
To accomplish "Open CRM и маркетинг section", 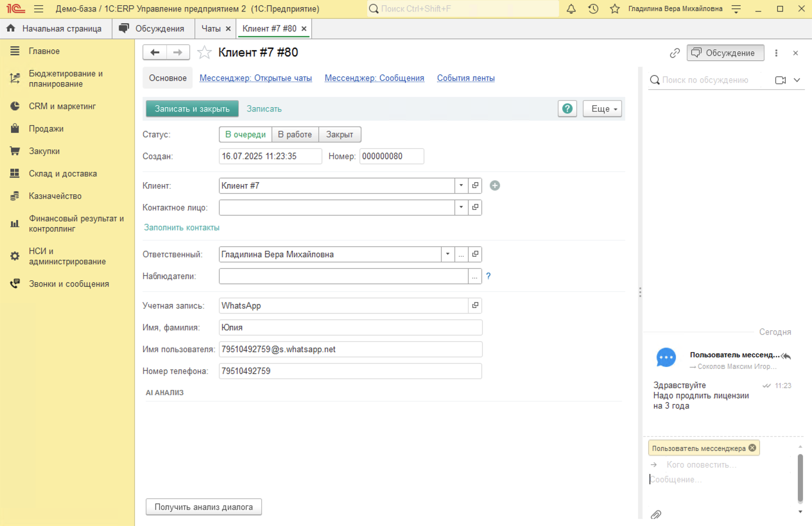I will coord(62,106).
